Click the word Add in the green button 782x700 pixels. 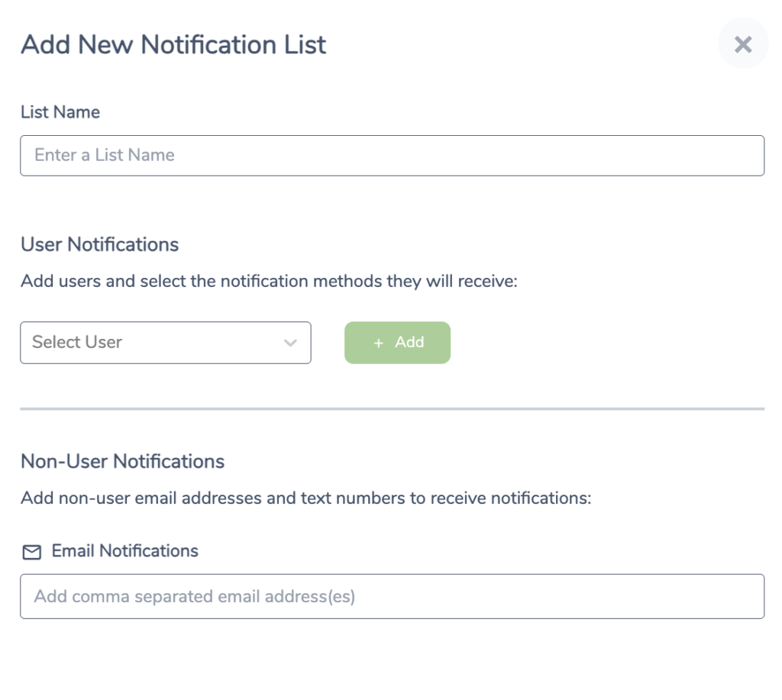409,342
